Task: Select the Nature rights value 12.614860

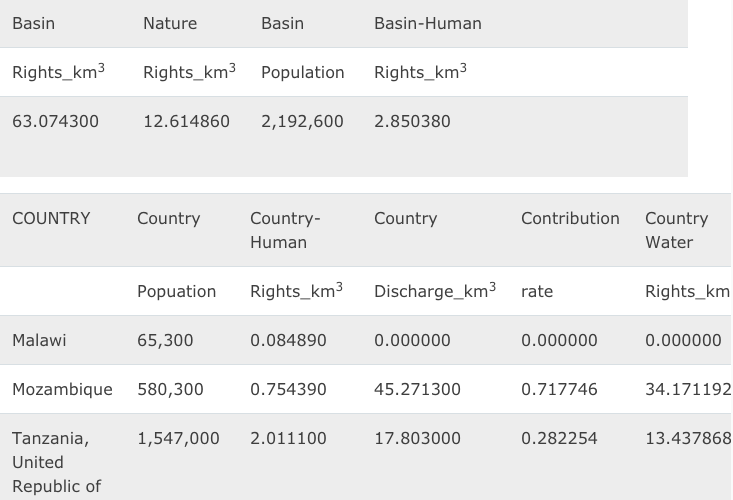Action: coord(186,121)
